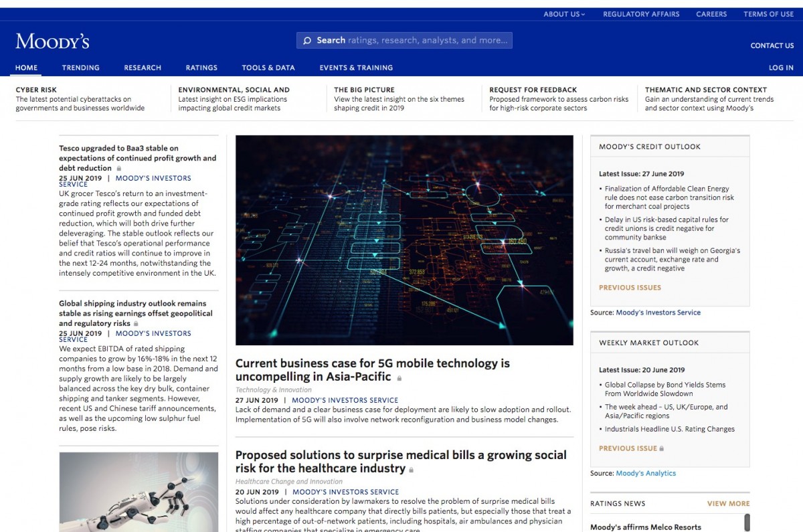Open The Big Picture topic

pyautogui.click(x=364, y=90)
